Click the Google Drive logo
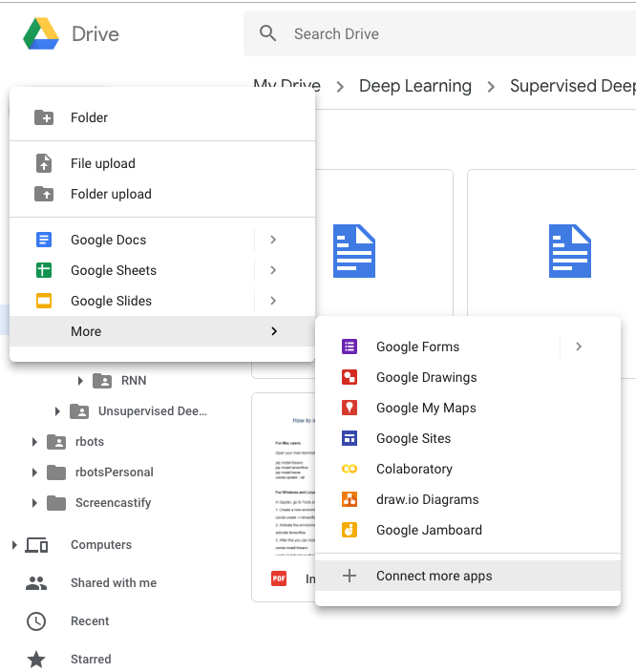 tap(41, 33)
